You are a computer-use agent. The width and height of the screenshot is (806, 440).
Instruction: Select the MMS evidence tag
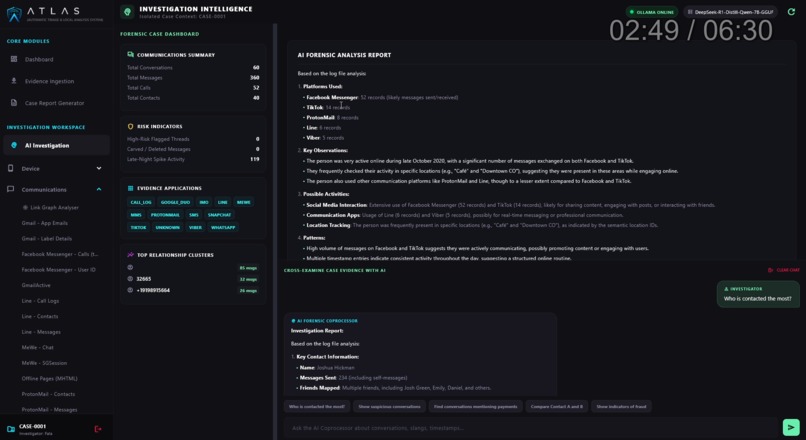point(136,215)
